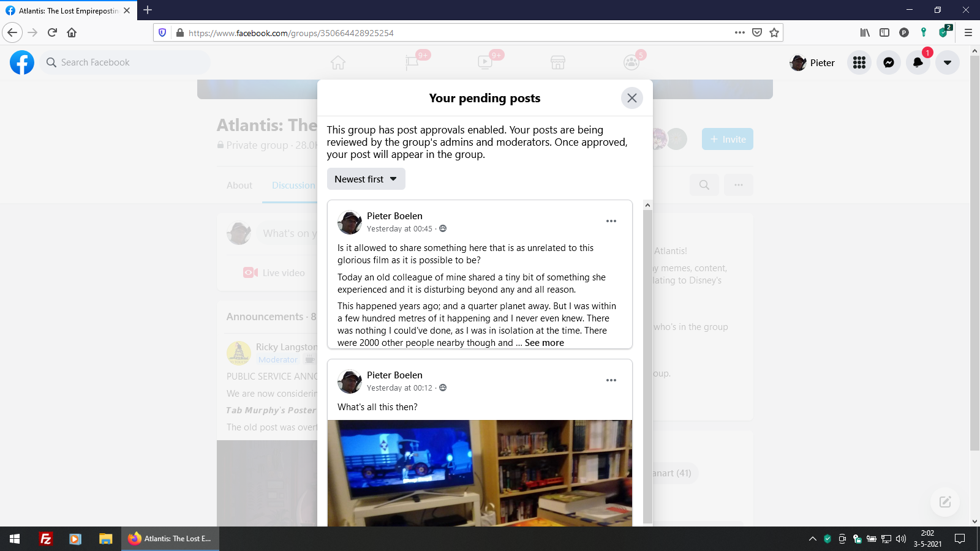
Task: Open options menu on the 00:12 post
Action: point(611,380)
